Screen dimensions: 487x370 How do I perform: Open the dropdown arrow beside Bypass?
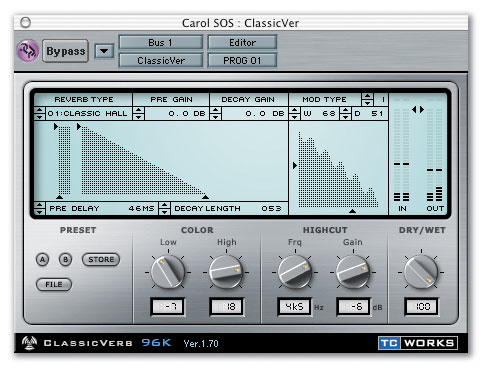pyautogui.click(x=104, y=51)
